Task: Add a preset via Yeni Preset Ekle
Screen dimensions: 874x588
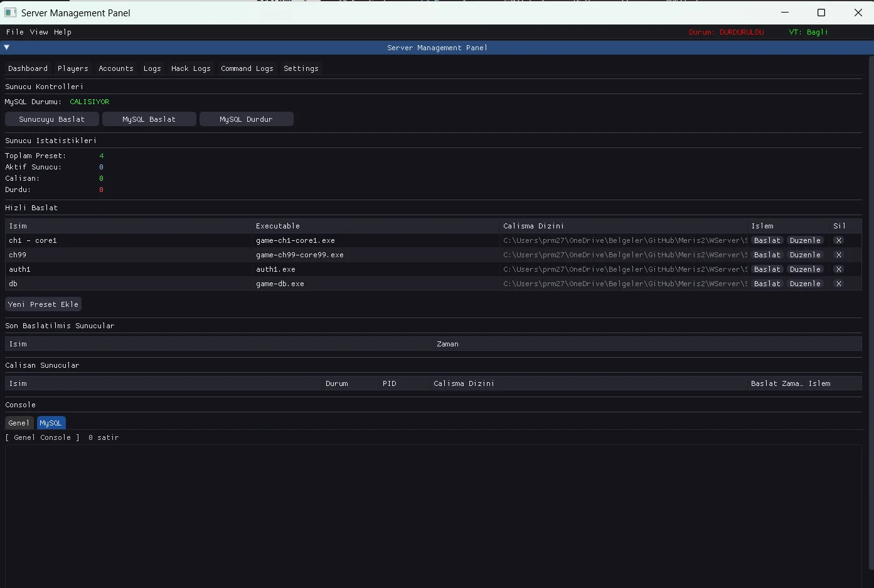Action: [x=43, y=304]
